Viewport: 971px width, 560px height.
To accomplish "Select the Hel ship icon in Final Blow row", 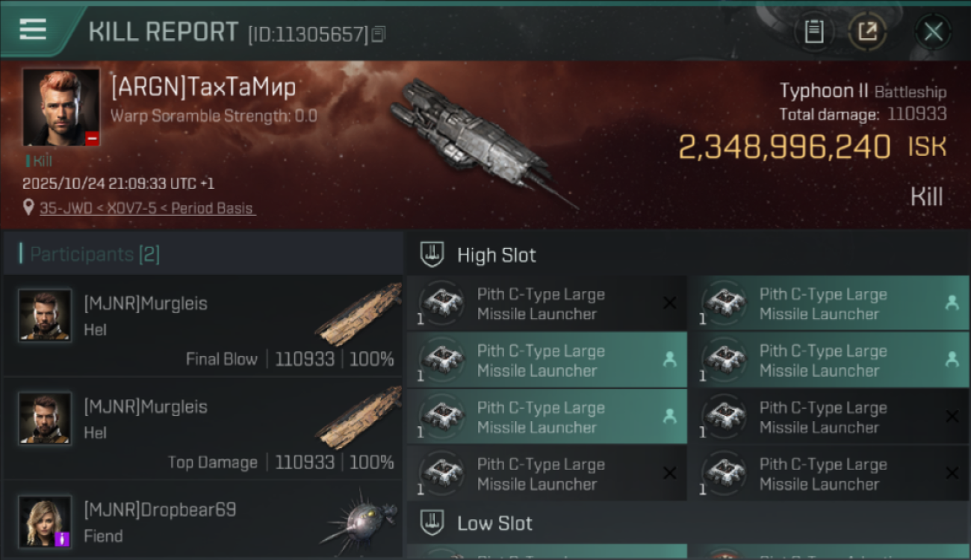I will (x=359, y=315).
